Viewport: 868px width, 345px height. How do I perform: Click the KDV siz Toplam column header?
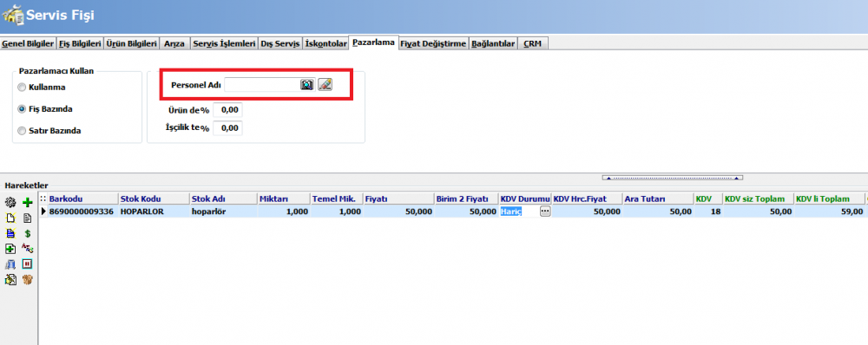click(759, 199)
